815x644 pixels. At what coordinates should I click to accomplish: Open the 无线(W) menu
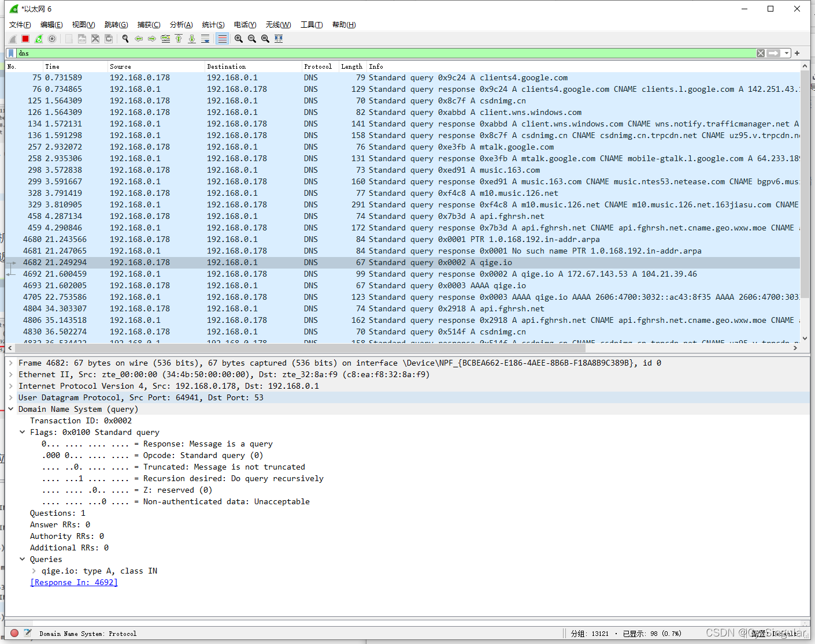278,25
